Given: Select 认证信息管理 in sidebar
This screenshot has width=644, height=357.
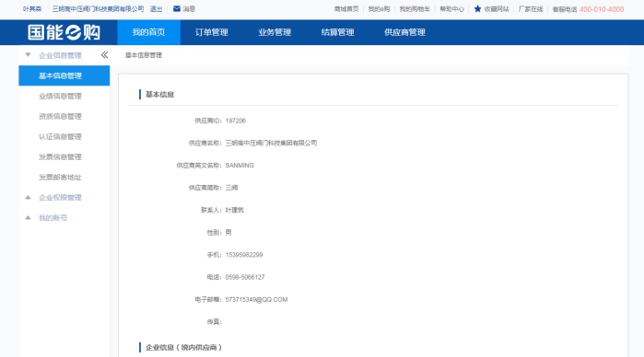Looking at the screenshot, I should coord(60,137).
